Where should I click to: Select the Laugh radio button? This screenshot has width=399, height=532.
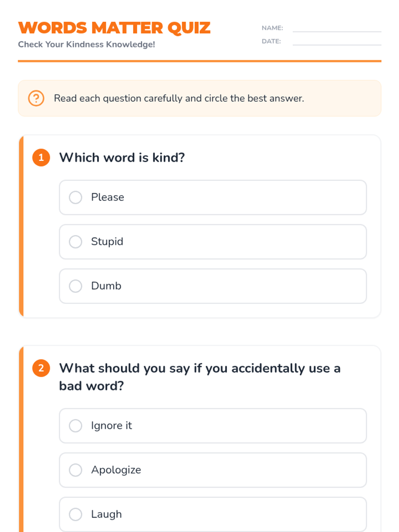(75, 514)
